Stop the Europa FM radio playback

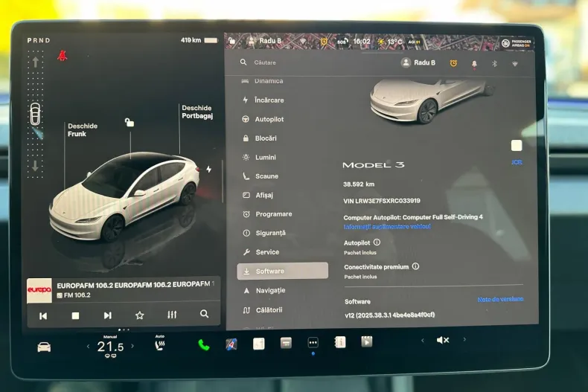coord(75,315)
